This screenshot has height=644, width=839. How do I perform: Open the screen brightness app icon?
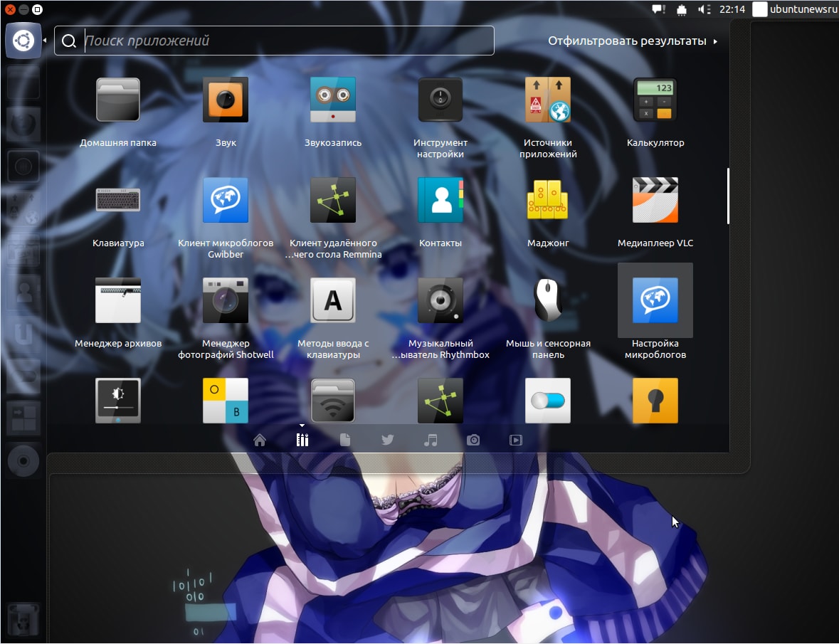pos(117,401)
